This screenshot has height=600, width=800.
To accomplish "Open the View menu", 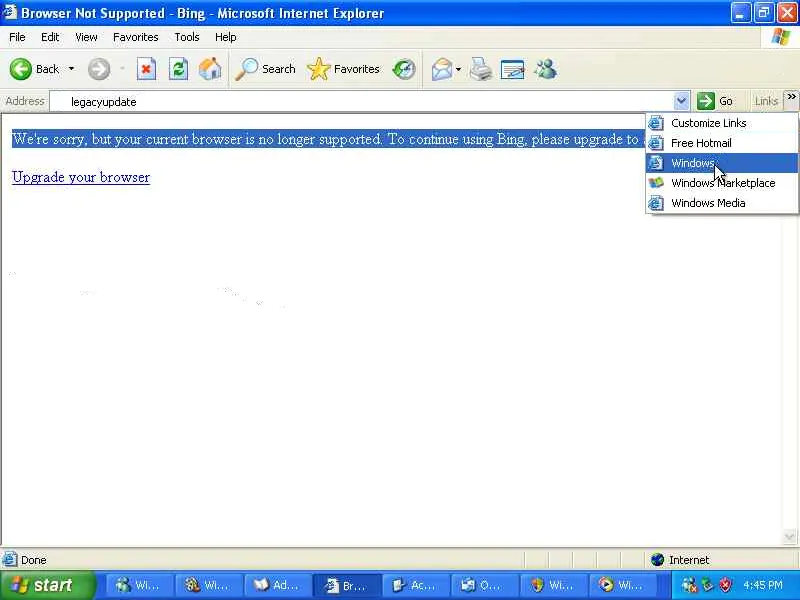I will point(86,37).
